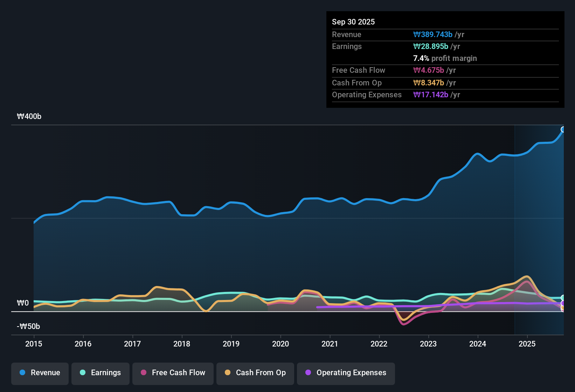Select the 2020 label on the time axis
This screenshot has width=575, height=392.
[280, 344]
